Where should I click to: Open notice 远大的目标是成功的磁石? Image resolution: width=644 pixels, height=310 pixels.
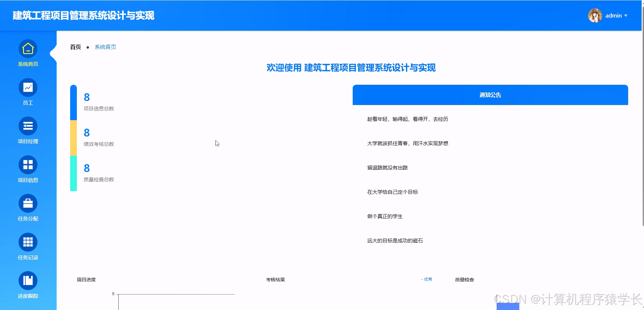[x=395, y=241]
